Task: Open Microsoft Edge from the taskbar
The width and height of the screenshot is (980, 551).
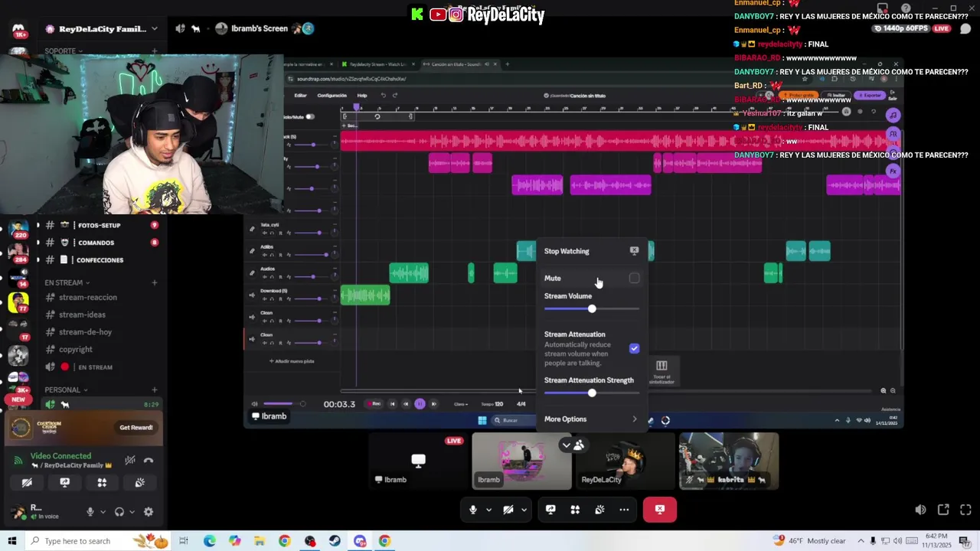Action: pos(210,541)
